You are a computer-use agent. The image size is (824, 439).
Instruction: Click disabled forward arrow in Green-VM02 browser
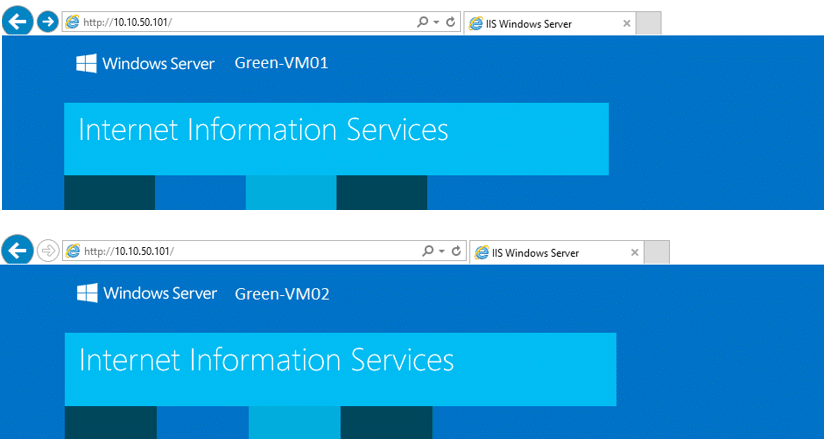pyautogui.click(x=48, y=251)
